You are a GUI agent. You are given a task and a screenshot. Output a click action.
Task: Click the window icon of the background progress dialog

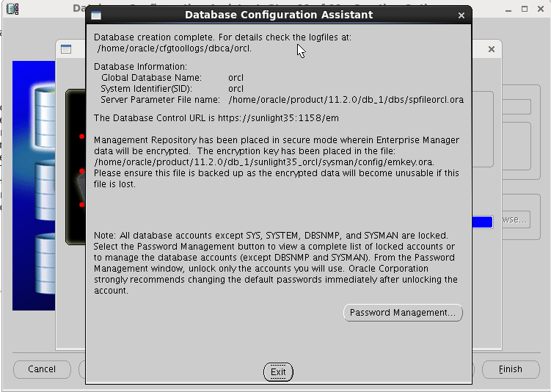pyautogui.click(x=66, y=49)
